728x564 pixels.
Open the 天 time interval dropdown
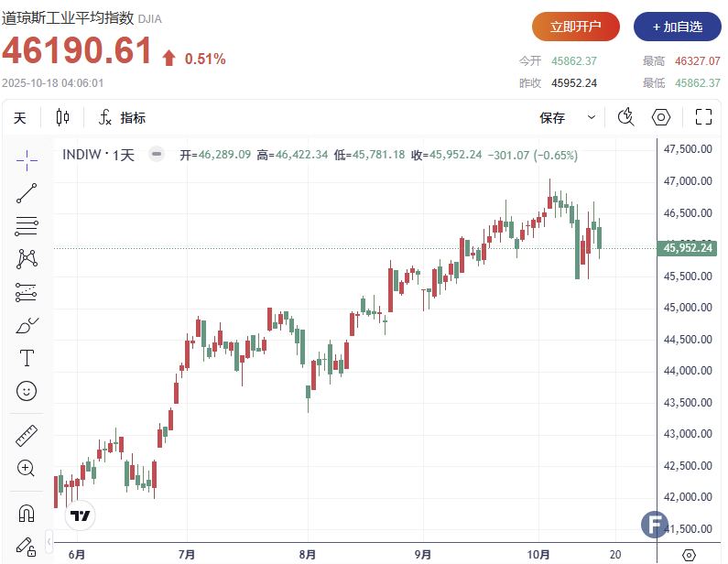20,117
